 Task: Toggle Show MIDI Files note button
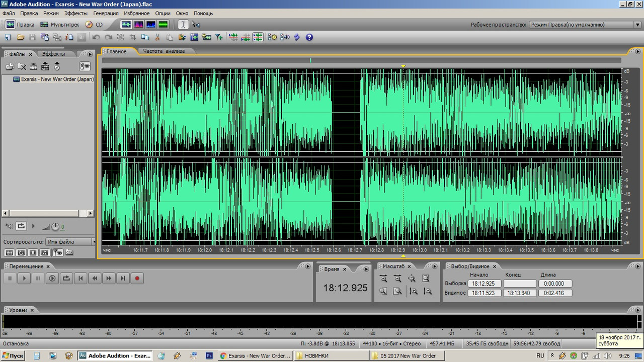45,252
